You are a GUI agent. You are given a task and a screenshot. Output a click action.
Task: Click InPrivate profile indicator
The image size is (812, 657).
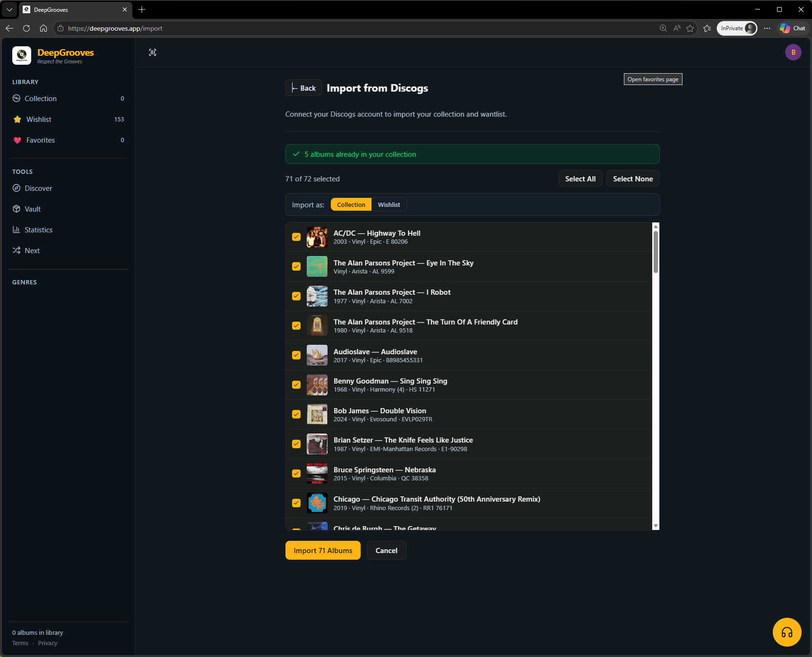tap(737, 28)
